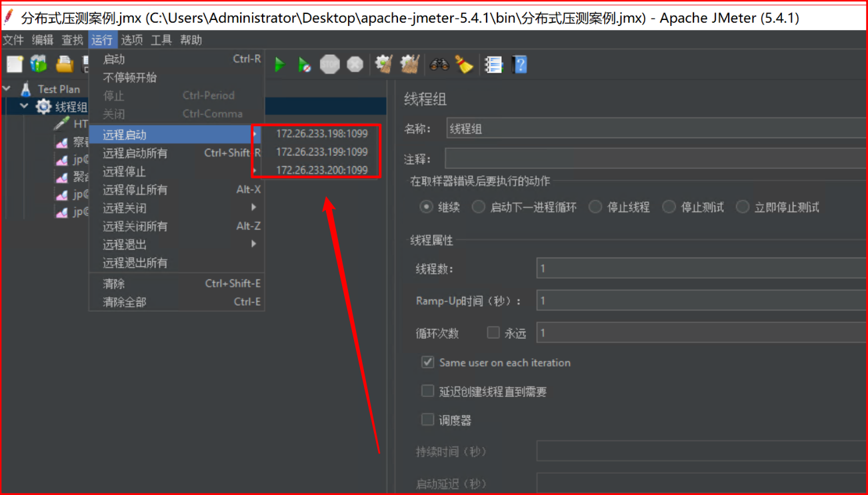Open the 查找 menu
The width and height of the screenshot is (868, 495).
73,40
